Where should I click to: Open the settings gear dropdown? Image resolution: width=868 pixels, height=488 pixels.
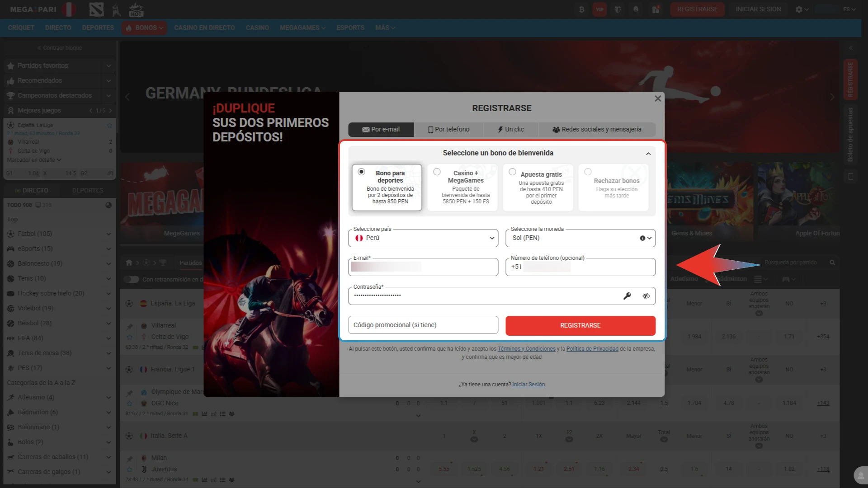coord(802,9)
